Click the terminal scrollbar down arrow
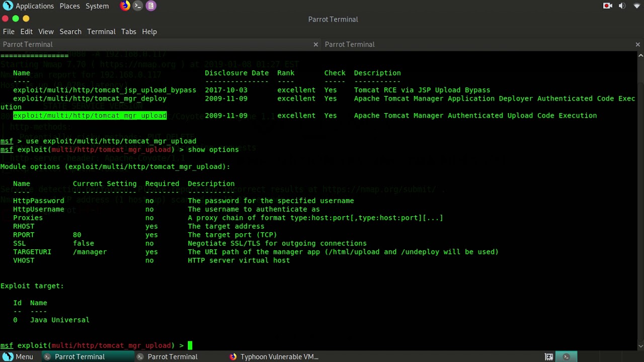Image resolution: width=644 pixels, height=362 pixels. click(x=641, y=347)
